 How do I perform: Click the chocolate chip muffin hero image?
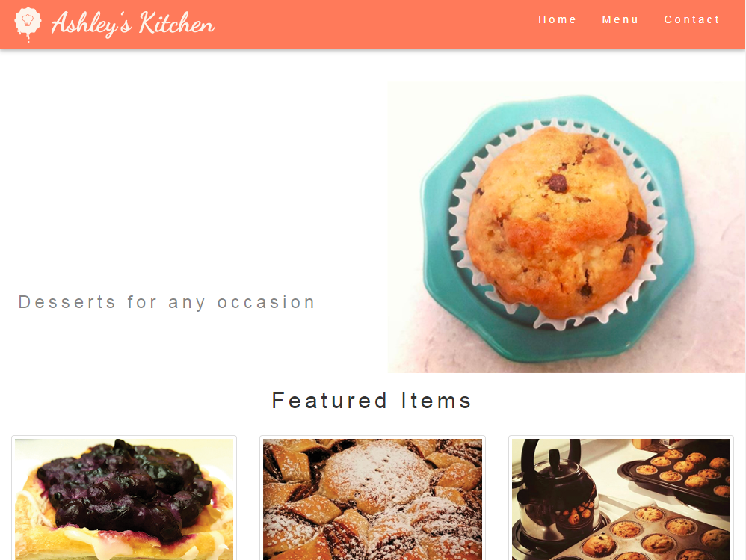(x=566, y=227)
